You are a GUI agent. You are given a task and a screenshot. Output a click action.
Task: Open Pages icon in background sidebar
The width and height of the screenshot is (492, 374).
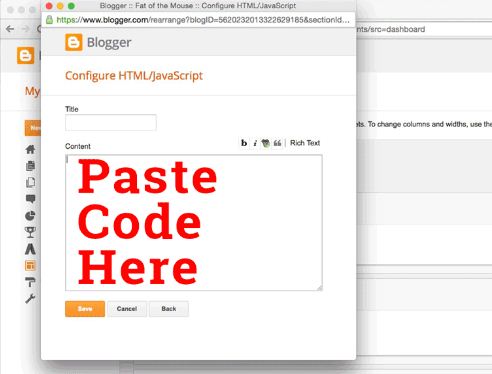point(30,182)
